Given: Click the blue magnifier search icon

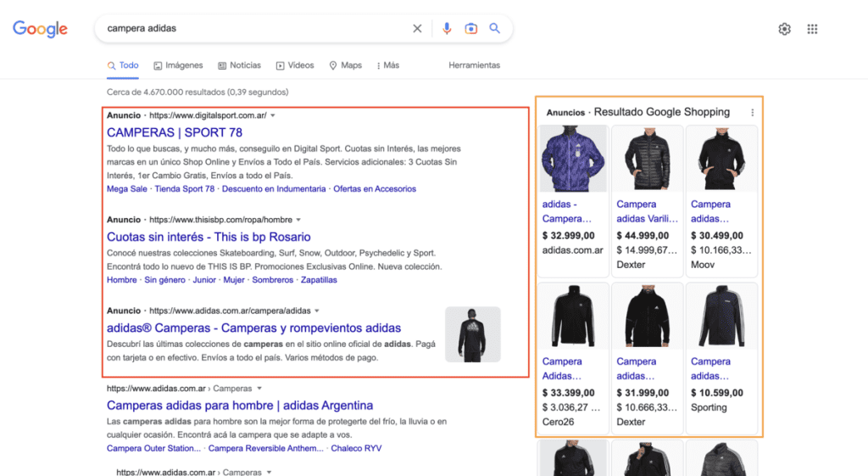Looking at the screenshot, I should (494, 28).
